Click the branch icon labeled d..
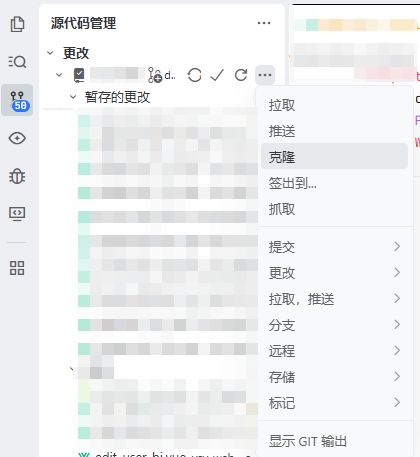Screen dimensions: 420x457 (x=162, y=75)
